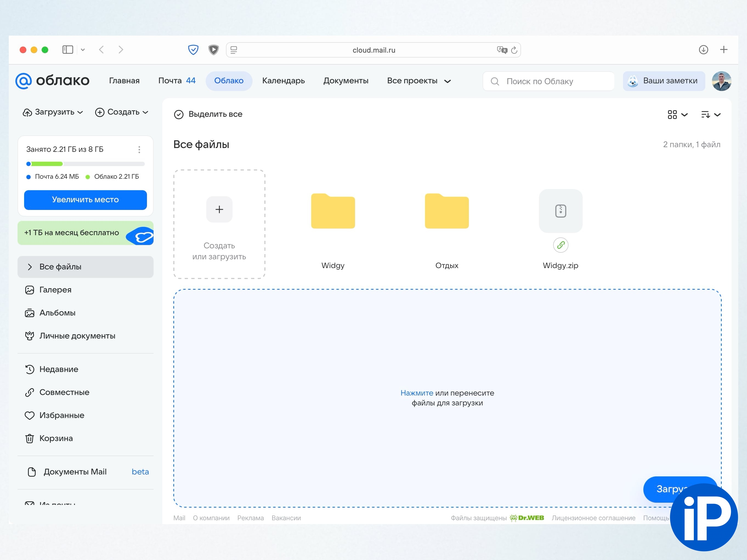Switch to the Календарь tab
747x560 pixels.
pyautogui.click(x=283, y=81)
